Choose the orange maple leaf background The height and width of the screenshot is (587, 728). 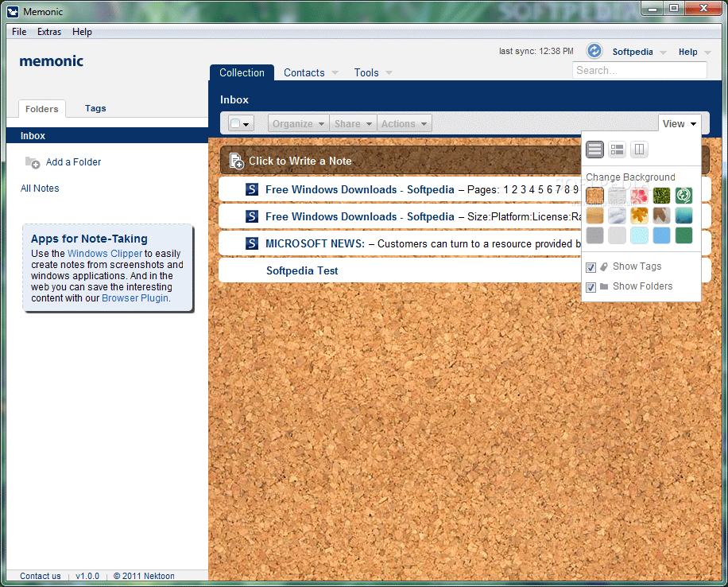click(639, 216)
